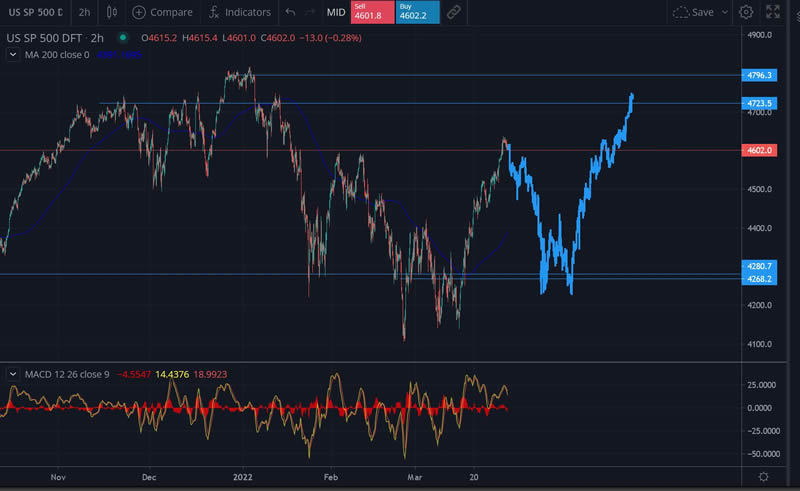Viewport: 800px width, 491px height.
Task: Click the red Sell 4601.8 button
Action: click(x=371, y=12)
